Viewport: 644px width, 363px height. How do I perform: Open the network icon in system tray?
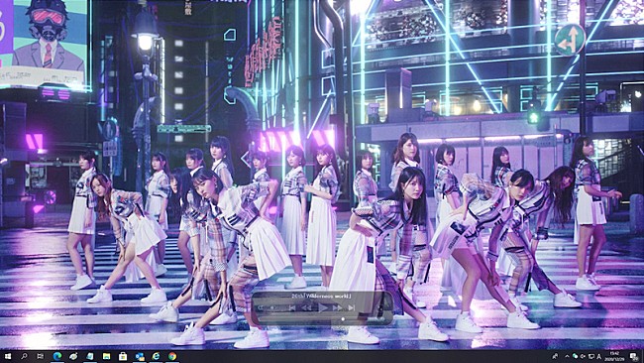(x=591, y=356)
